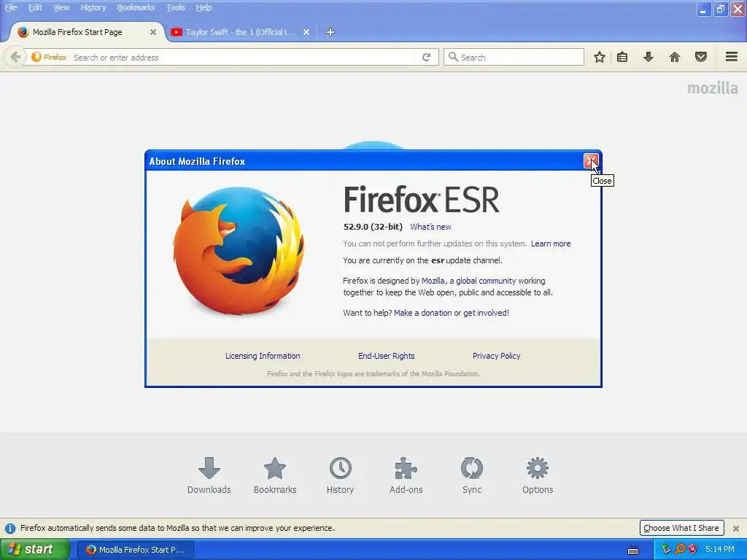Follow the Mozilla link in dialog
The height and width of the screenshot is (560, 747).
[x=433, y=281]
